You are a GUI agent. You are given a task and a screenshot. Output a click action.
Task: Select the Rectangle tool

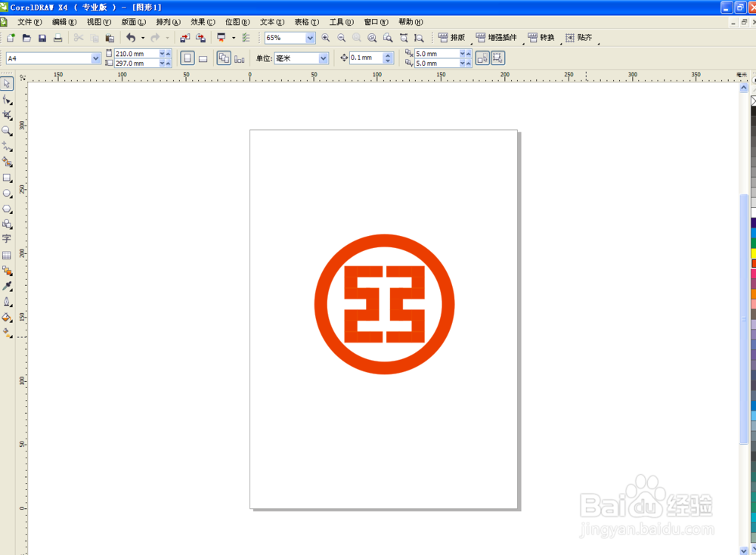(7, 178)
